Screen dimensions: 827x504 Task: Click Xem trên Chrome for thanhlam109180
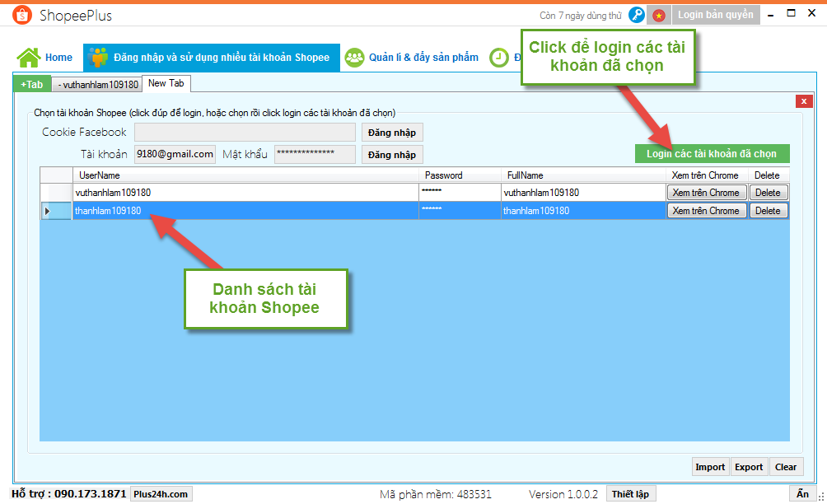(x=706, y=211)
